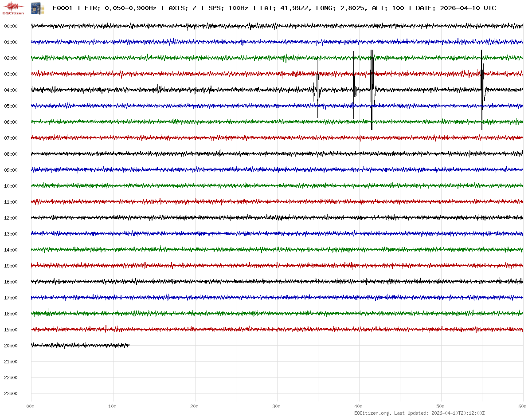Click the 00m tick on time axis
The height and width of the screenshot is (417, 532).
pyautogui.click(x=31, y=406)
